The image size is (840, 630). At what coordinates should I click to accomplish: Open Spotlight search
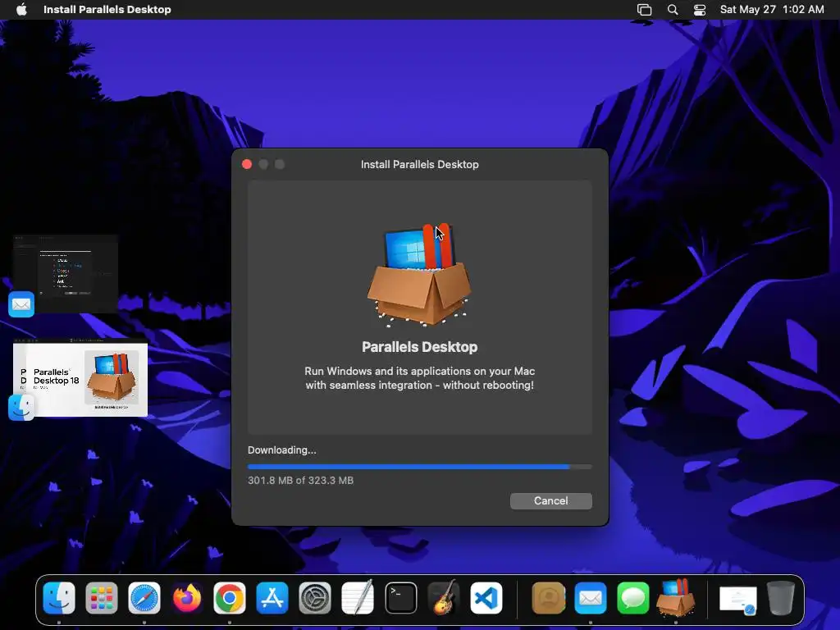click(673, 10)
